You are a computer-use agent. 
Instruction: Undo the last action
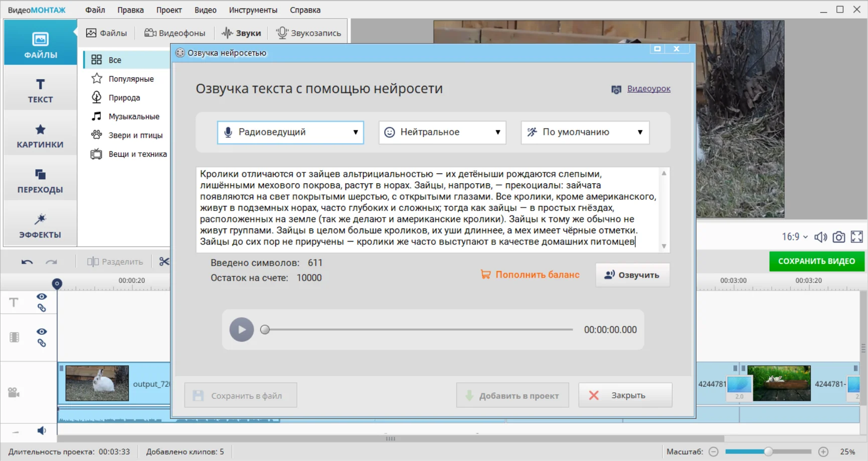click(27, 262)
